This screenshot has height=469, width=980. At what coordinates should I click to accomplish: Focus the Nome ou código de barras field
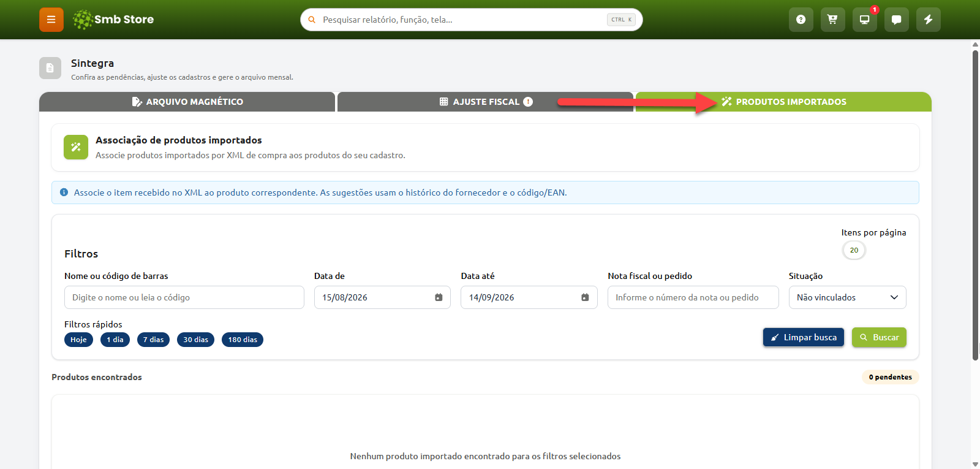(184, 297)
